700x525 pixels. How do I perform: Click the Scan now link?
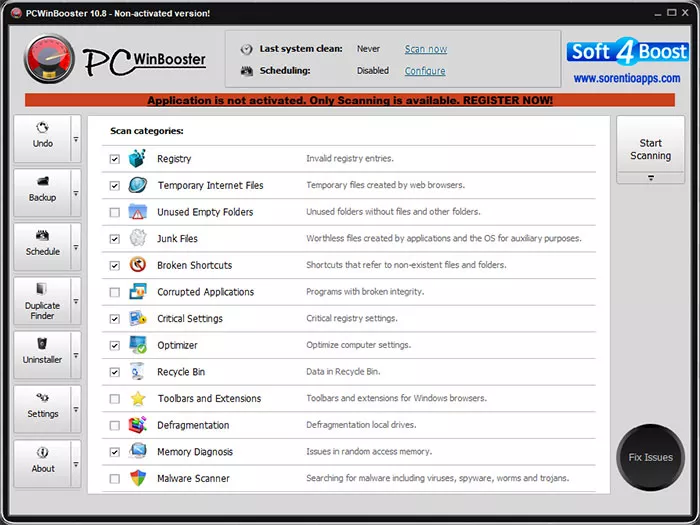click(426, 49)
